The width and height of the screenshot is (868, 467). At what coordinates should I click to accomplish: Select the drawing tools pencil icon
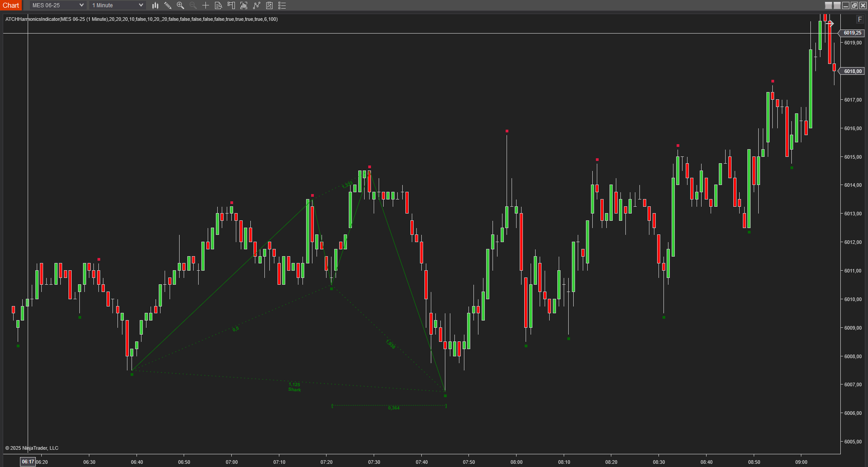(168, 5)
